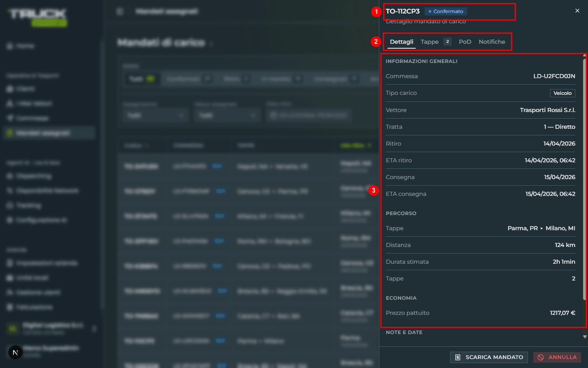Click the detail panel vertical scrollbar thumb
This screenshot has height=368, width=588.
pyautogui.click(x=585, y=180)
